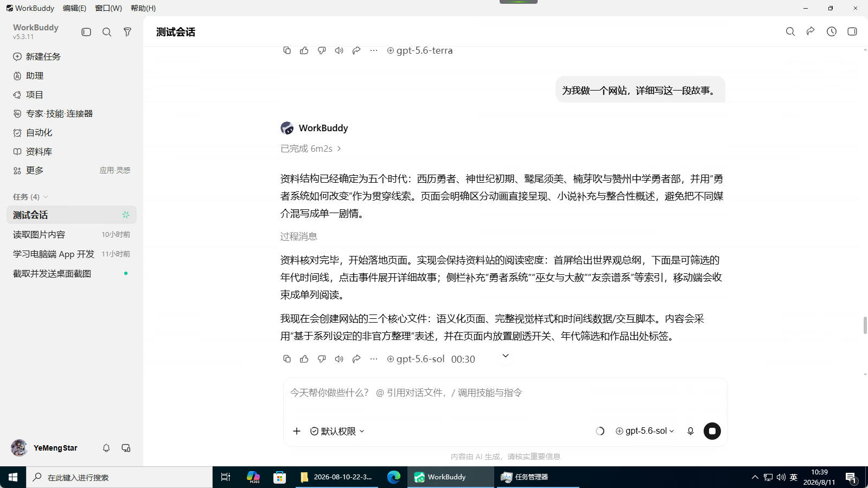The image size is (868, 488).
Task: Open 窗口(W) menu
Action: pyautogui.click(x=108, y=8)
